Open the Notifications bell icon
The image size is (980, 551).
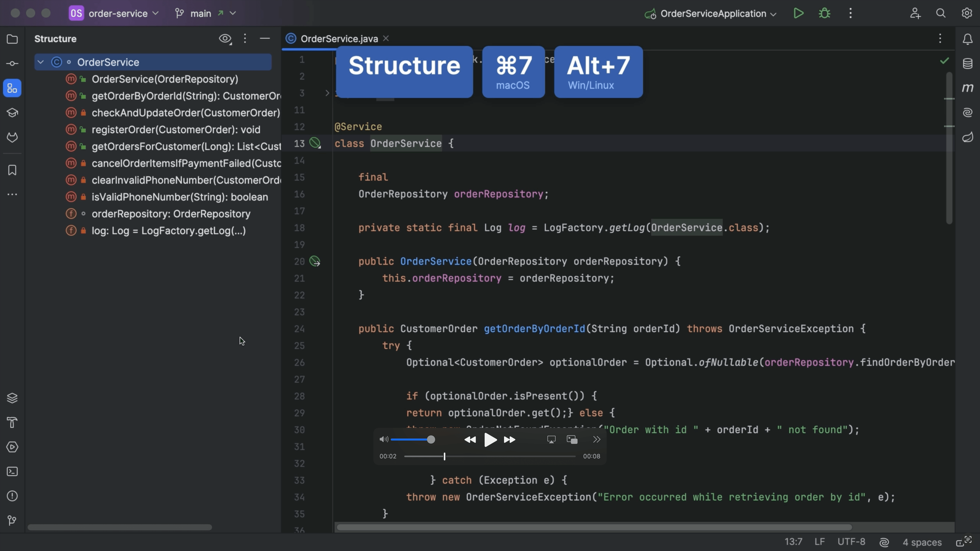[967, 39]
